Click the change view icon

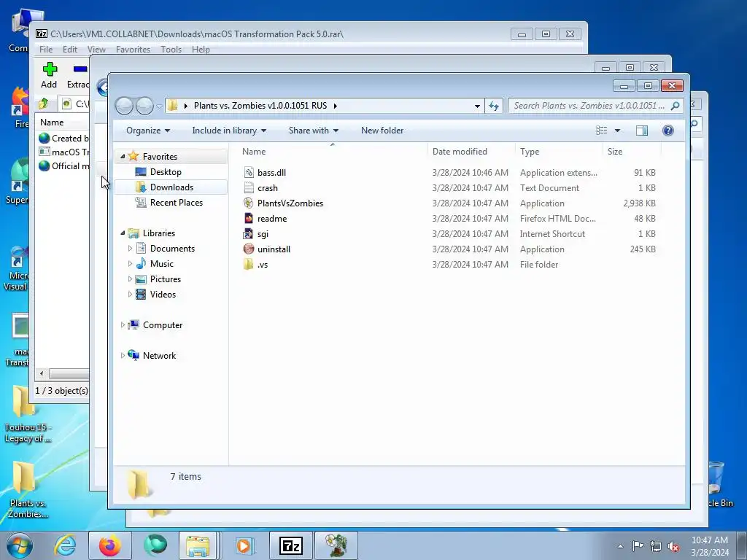click(602, 131)
